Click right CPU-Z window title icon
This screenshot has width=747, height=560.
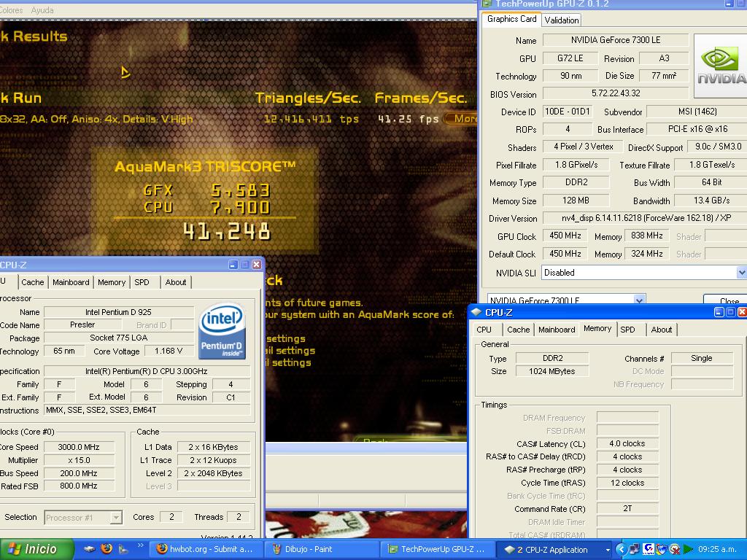click(476, 312)
